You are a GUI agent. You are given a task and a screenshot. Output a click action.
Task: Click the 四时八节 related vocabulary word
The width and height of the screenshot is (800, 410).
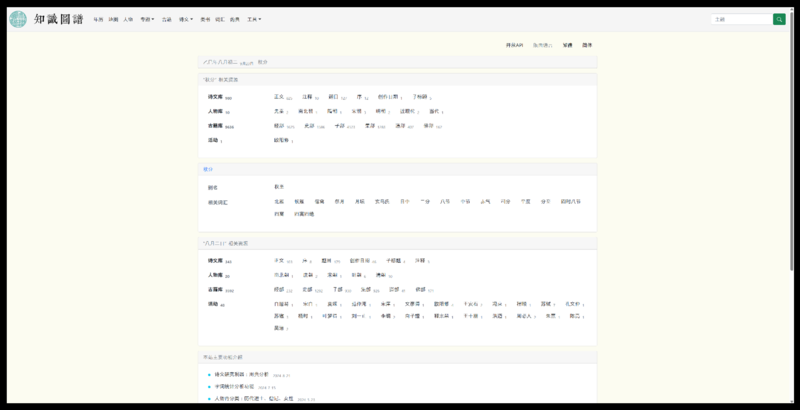(570, 201)
